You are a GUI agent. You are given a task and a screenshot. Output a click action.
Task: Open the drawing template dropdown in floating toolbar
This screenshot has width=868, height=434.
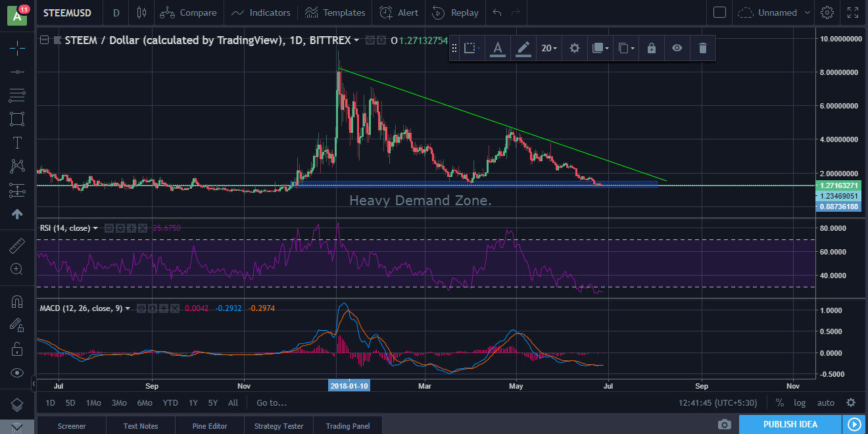point(472,48)
